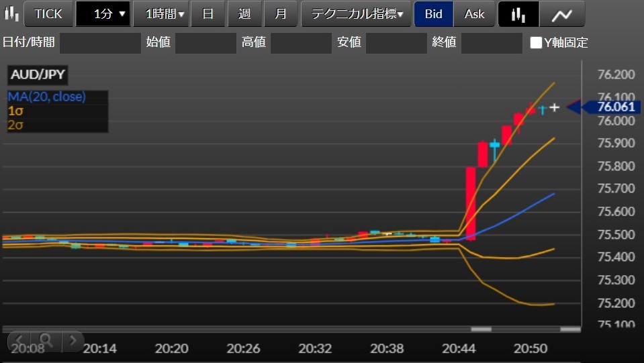Click the chart icon left of TICK
The image size is (644, 363).
(11, 13)
